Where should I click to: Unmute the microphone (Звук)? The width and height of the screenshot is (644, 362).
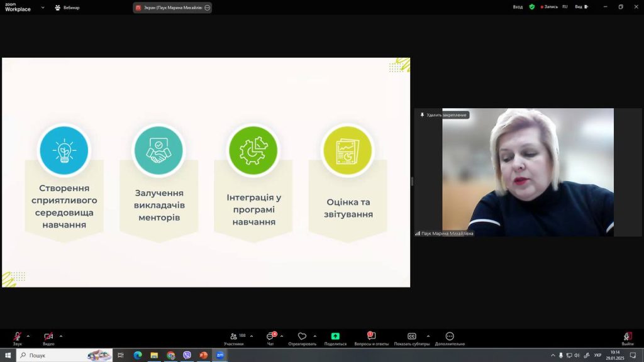click(17, 337)
